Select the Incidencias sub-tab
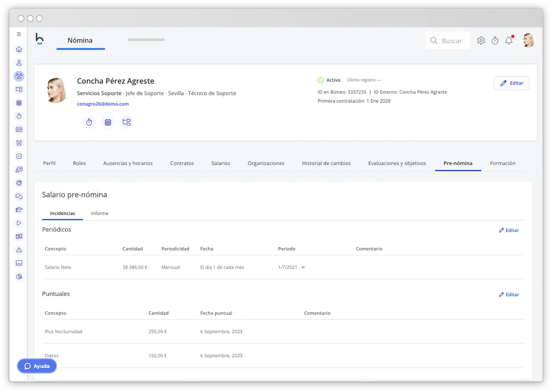 (x=62, y=213)
